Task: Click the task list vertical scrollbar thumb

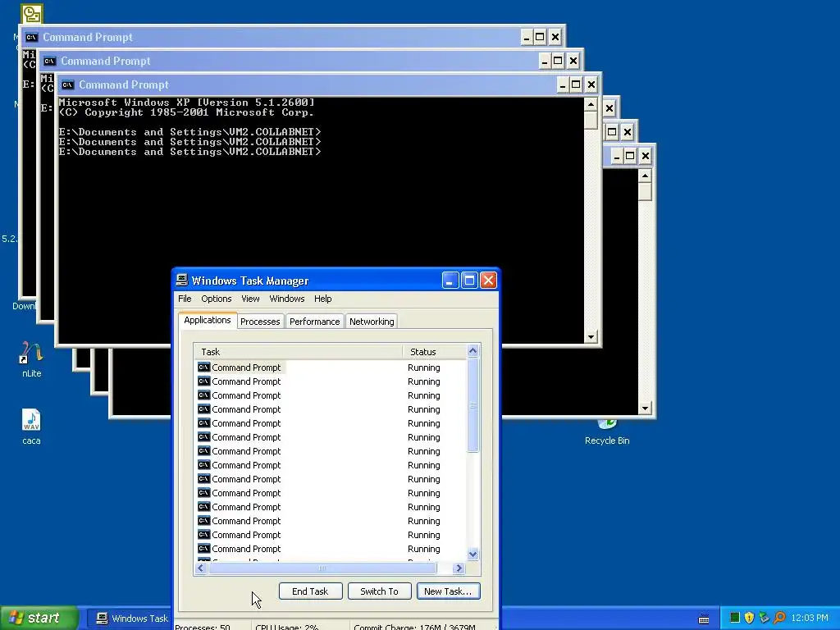Action: tap(472, 405)
